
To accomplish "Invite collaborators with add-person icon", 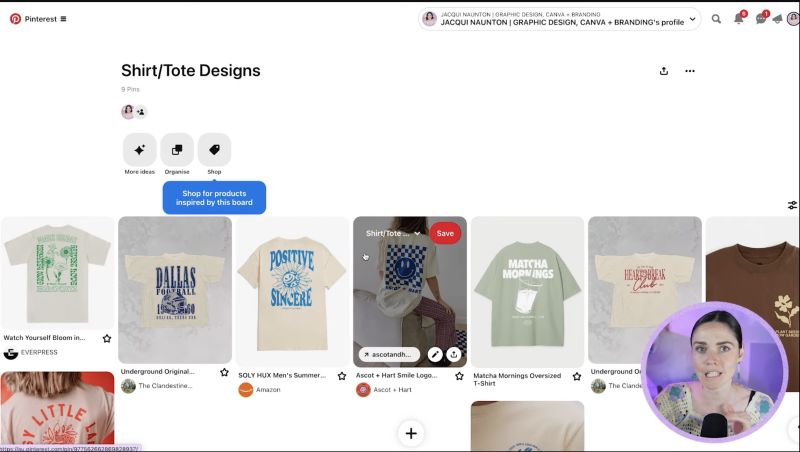I will pos(141,112).
